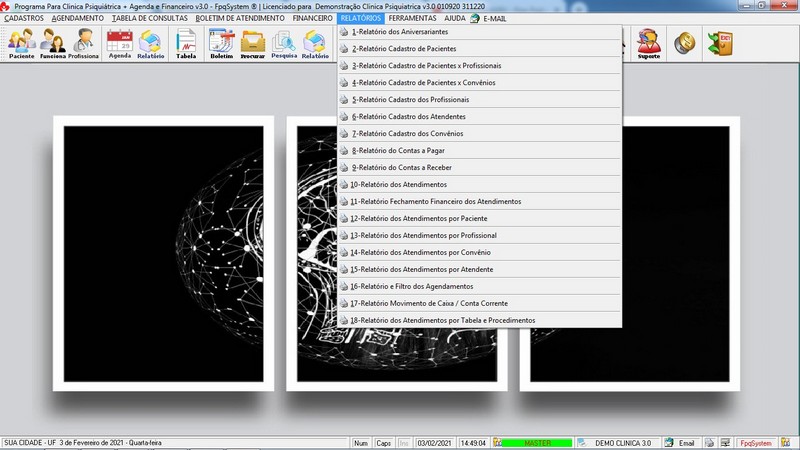Click the computer icon in status bar
This screenshot has height=450, width=800.
click(725, 443)
